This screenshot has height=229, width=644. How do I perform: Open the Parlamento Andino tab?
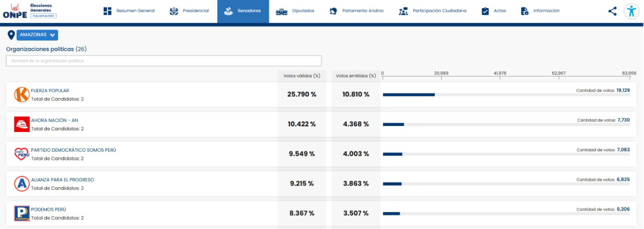357,11
